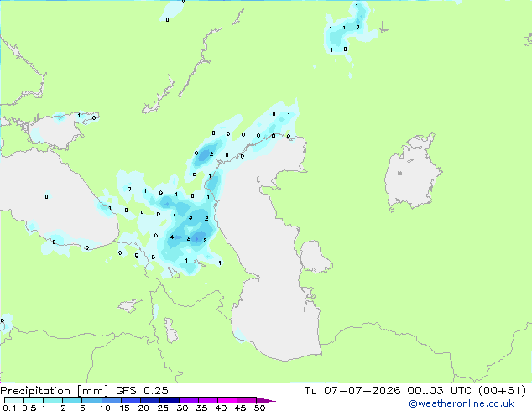Image resolution: width=532 pixels, height=411 pixels.
Task: Click the ©weatheronline.co.uk credit link
Action: pos(462,403)
